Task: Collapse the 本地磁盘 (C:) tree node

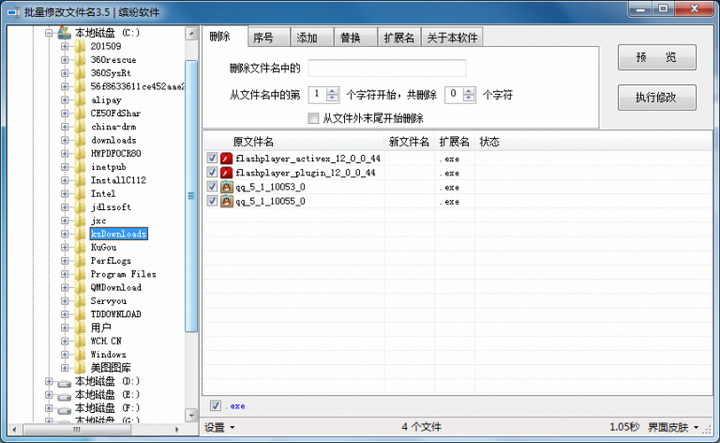Action: (x=49, y=33)
